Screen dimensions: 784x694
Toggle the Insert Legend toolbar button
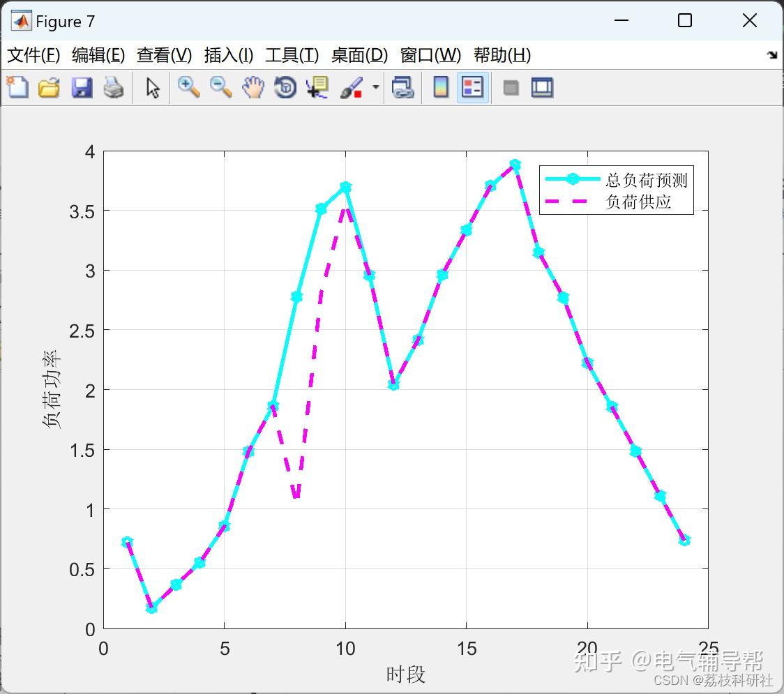click(472, 87)
